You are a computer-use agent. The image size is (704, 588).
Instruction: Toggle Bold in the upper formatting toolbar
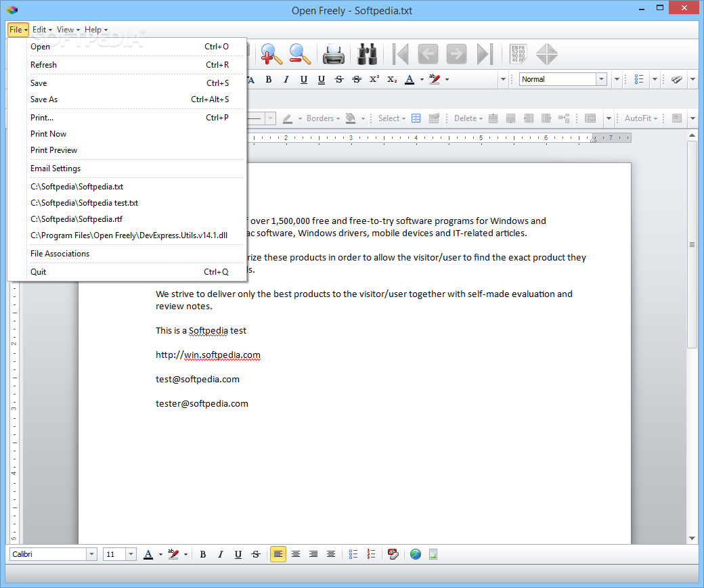269,79
